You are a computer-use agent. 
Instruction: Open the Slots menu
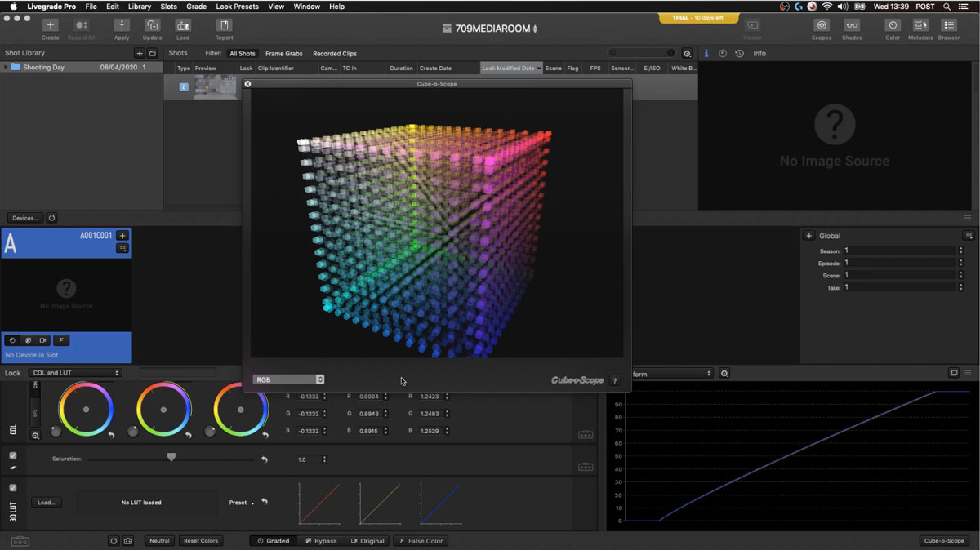click(168, 6)
